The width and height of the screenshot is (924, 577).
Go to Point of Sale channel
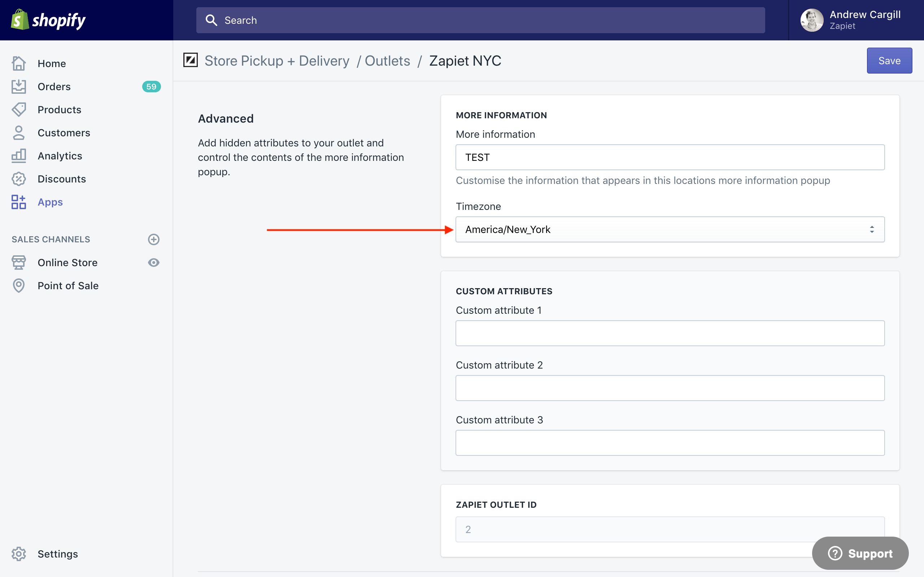pos(68,286)
